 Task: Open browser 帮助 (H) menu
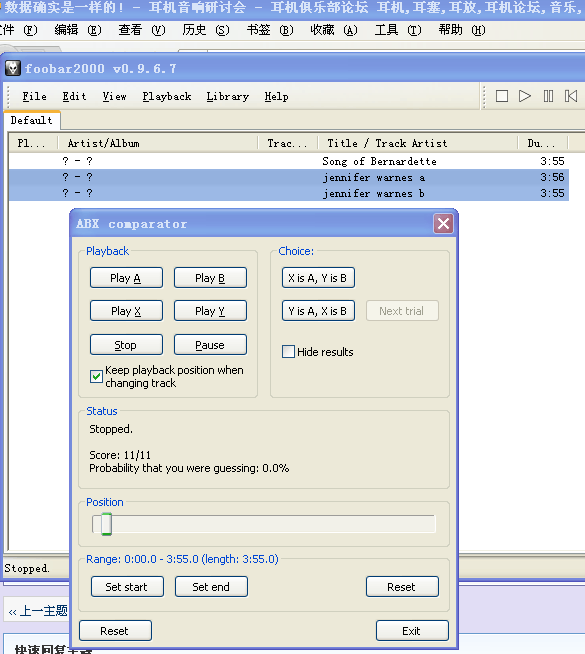[x=462, y=30]
